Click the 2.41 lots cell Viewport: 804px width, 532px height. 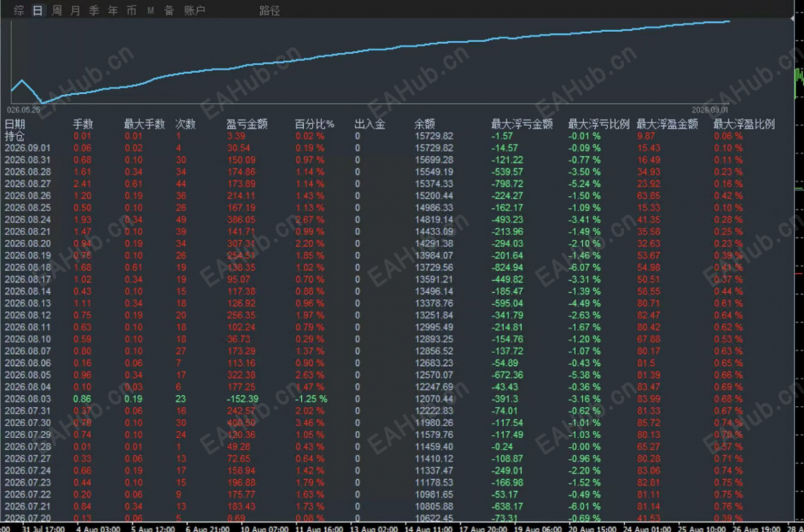pos(82,184)
